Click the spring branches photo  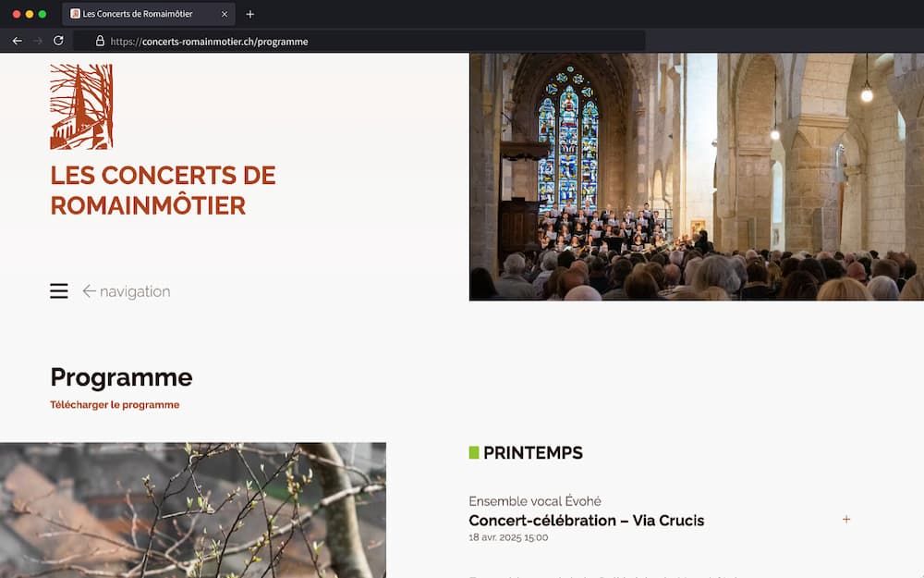[x=193, y=510]
